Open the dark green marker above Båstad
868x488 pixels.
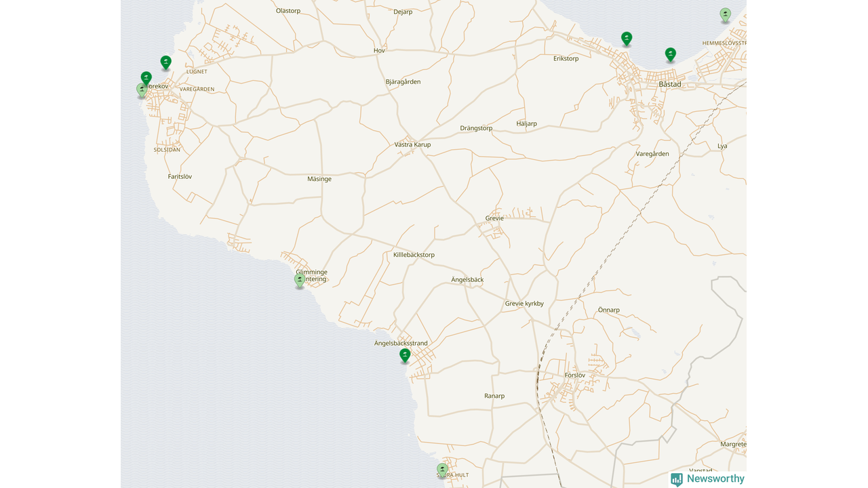671,55
